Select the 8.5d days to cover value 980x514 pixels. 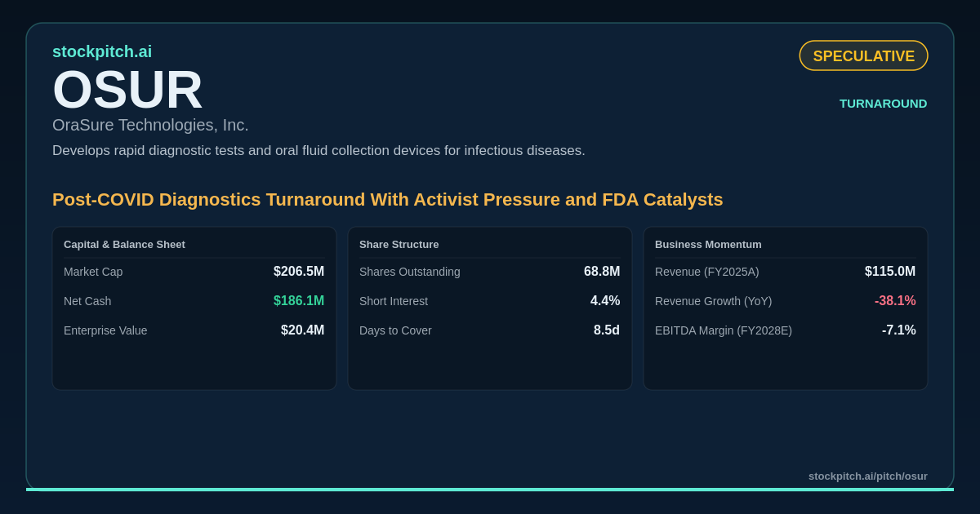click(x=607, y=330)
